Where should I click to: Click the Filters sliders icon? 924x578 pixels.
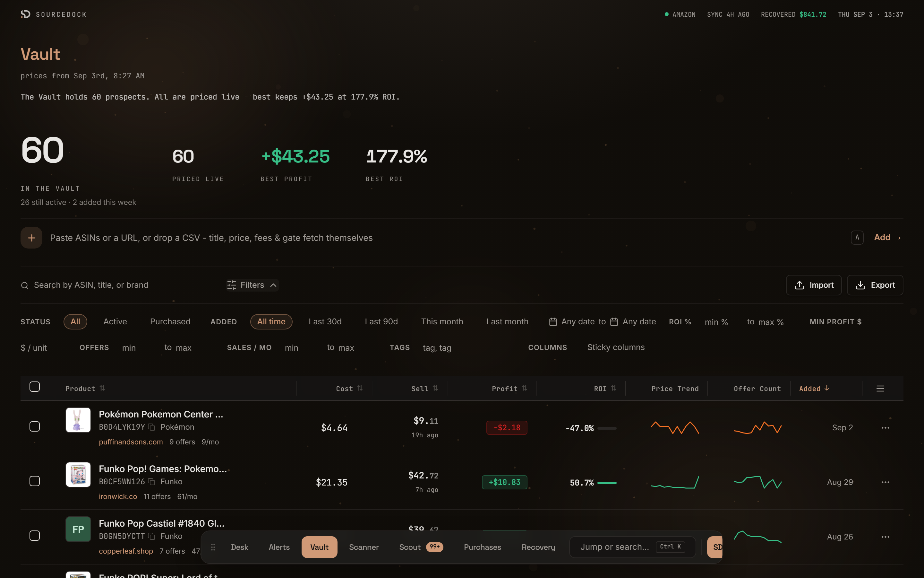[231, 285]
